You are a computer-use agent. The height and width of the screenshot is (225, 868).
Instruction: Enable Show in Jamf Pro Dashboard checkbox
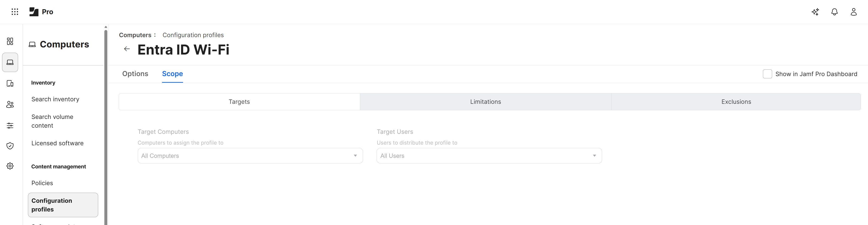(x=767, y=74)
